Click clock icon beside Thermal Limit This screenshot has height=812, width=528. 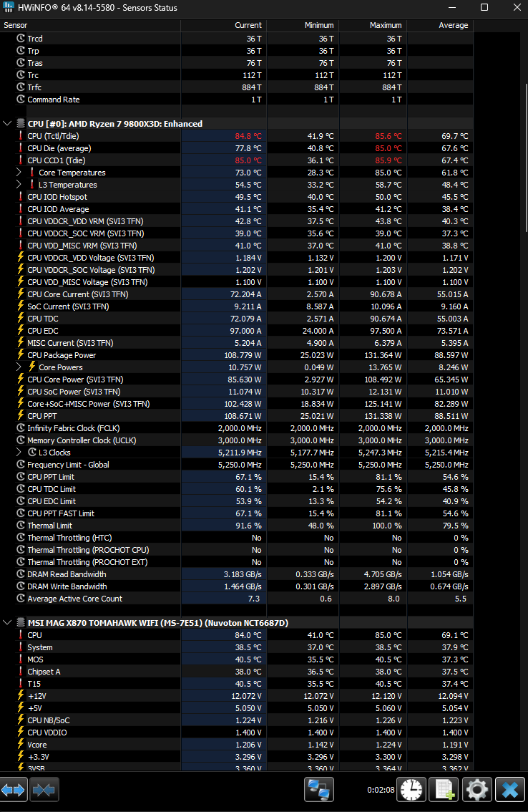click(21, 525)
